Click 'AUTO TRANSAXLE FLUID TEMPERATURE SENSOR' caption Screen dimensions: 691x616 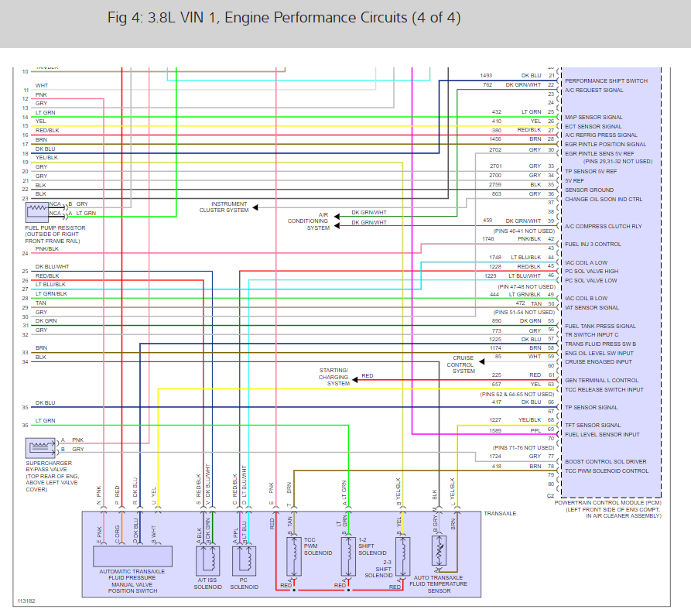tap(439, 584)
